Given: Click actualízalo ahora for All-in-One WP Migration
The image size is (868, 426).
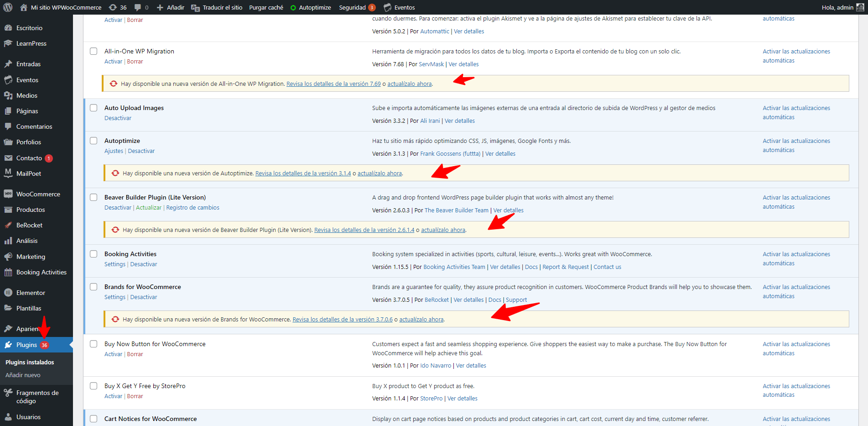Looking at the screenshot, I should (410, 84).
